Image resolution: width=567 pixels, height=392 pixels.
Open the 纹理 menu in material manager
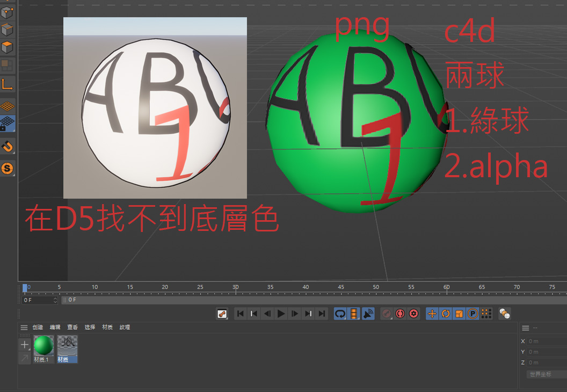coord(125,328)
